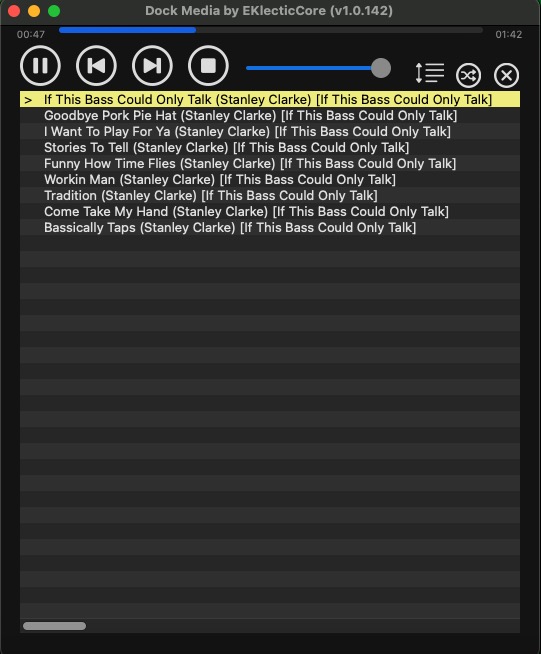The width and height of the screenshot is (541, 654).
Task: Pause the currently playing track
Action: tap(40, 66)
